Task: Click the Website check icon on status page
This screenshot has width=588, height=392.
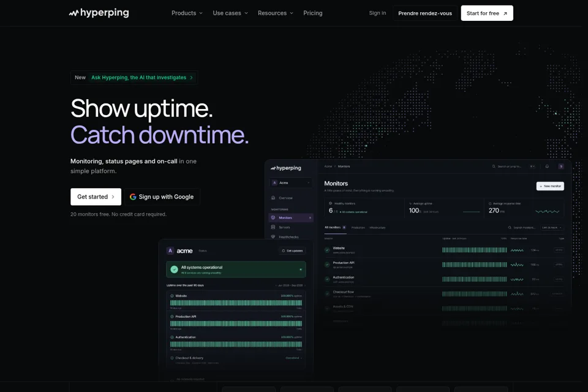Action: 172,296
